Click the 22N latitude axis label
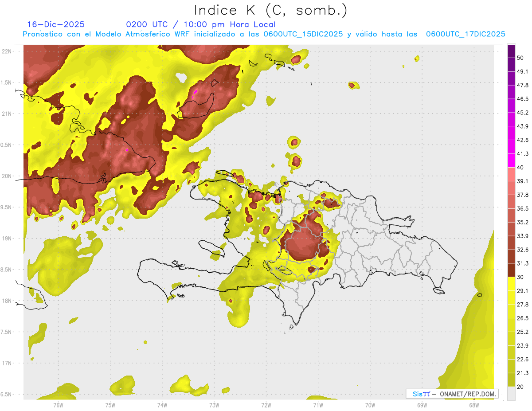The height and width of the screenshot is (411, 532). pyautogui.click(x=7, y=51)
